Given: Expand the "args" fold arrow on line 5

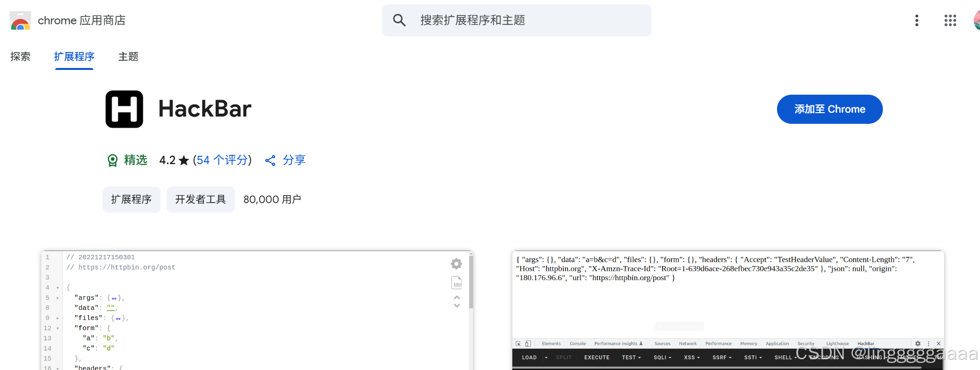Looking at the screenshot, I should 58,298.
